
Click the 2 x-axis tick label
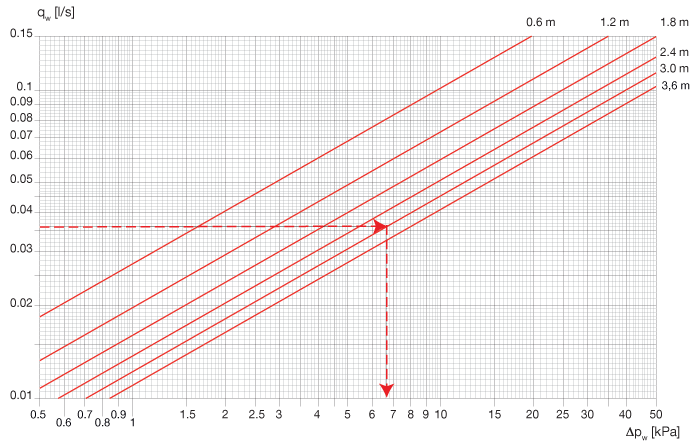point(225,415)
